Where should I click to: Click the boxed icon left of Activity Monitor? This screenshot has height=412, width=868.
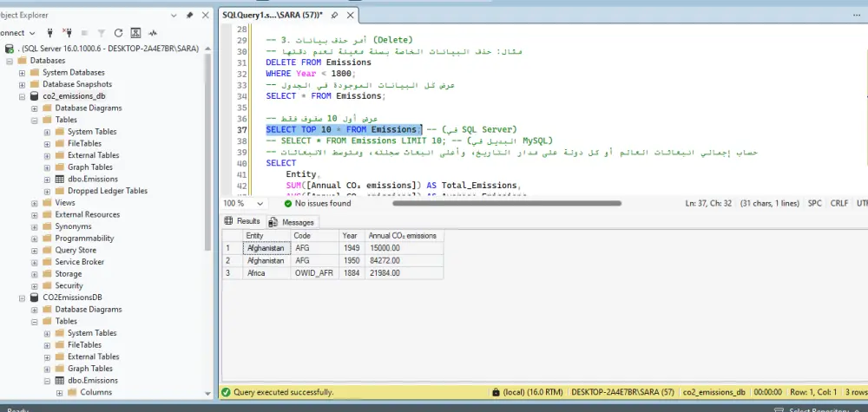coord(135,33)
